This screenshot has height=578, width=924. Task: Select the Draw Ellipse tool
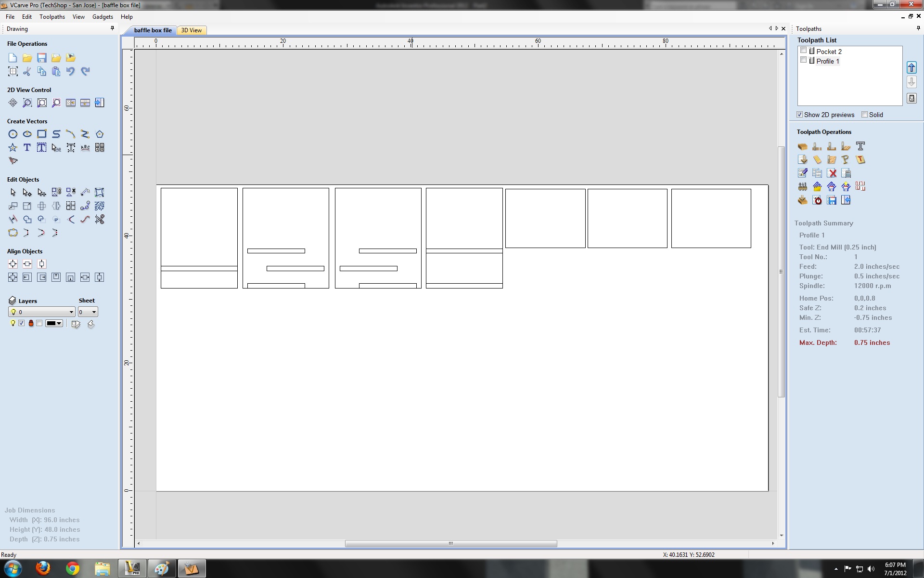(x=27, y=134)
